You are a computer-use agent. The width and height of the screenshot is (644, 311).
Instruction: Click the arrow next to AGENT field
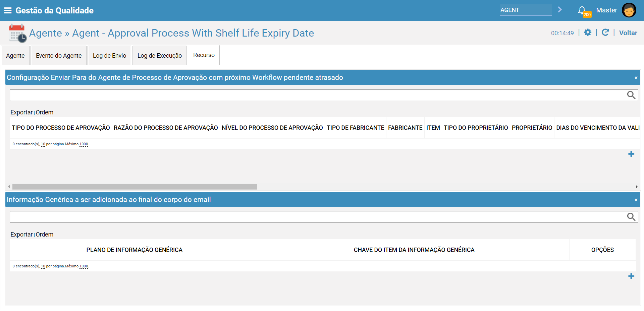pyautogui.click(x=559, y=10)
